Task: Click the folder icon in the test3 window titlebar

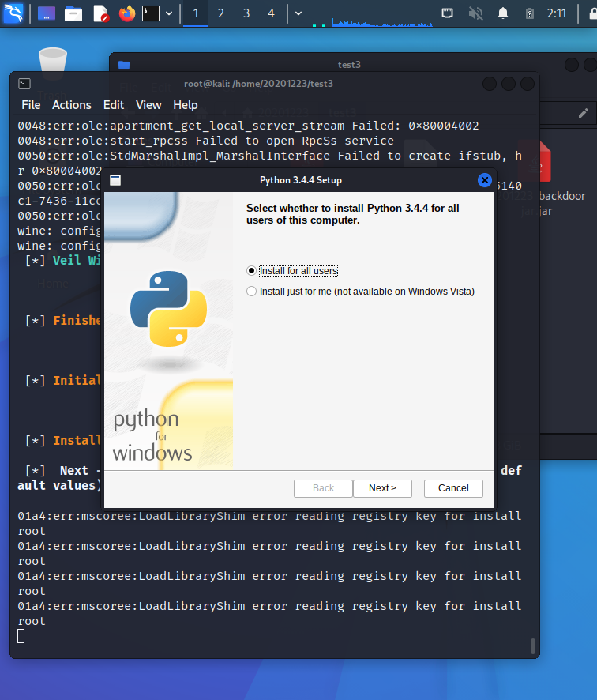Action: tap(124, 65)
